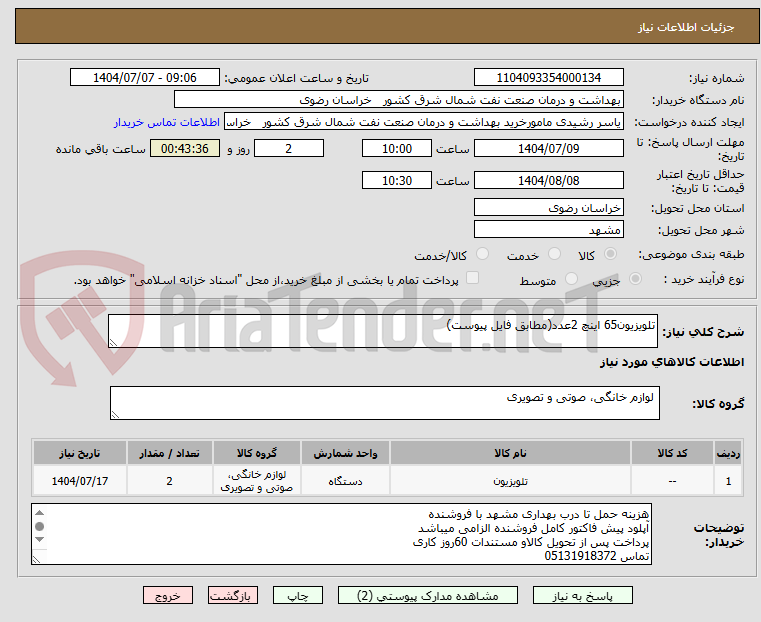Click the خروج exit button

(x=168, y=595)
